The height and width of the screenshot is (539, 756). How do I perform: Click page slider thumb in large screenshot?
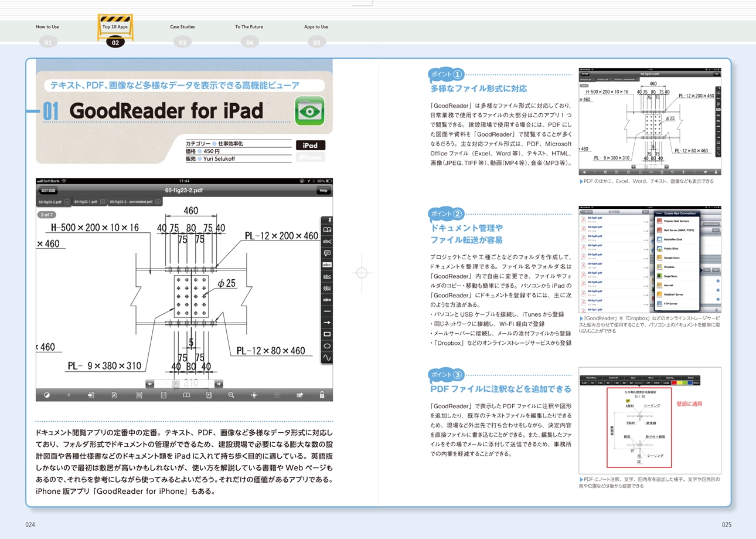pyautogui.click(x=175, y=384)
